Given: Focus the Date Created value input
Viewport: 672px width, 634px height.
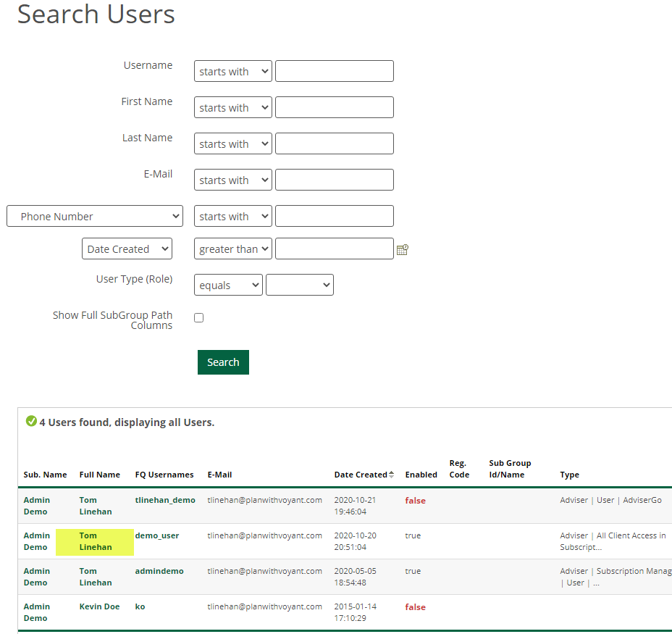Looking at the screenshot, I should click(335, 249).
